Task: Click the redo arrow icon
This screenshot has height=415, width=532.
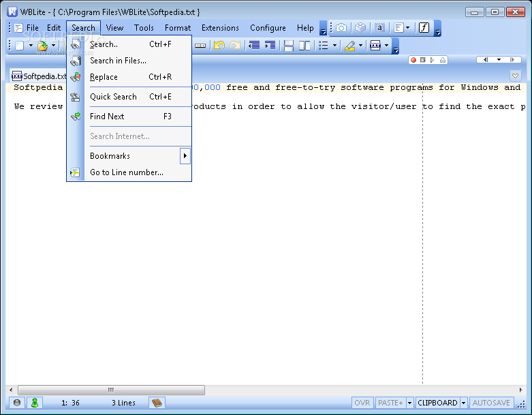Action: (235, 45)
